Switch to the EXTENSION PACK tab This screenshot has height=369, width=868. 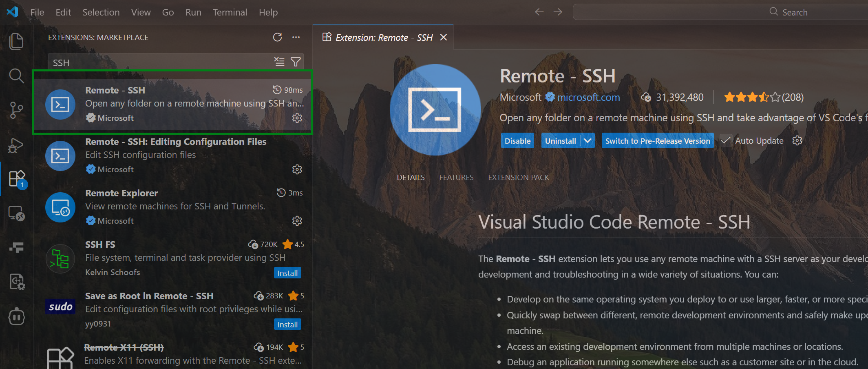coord(519,178)
